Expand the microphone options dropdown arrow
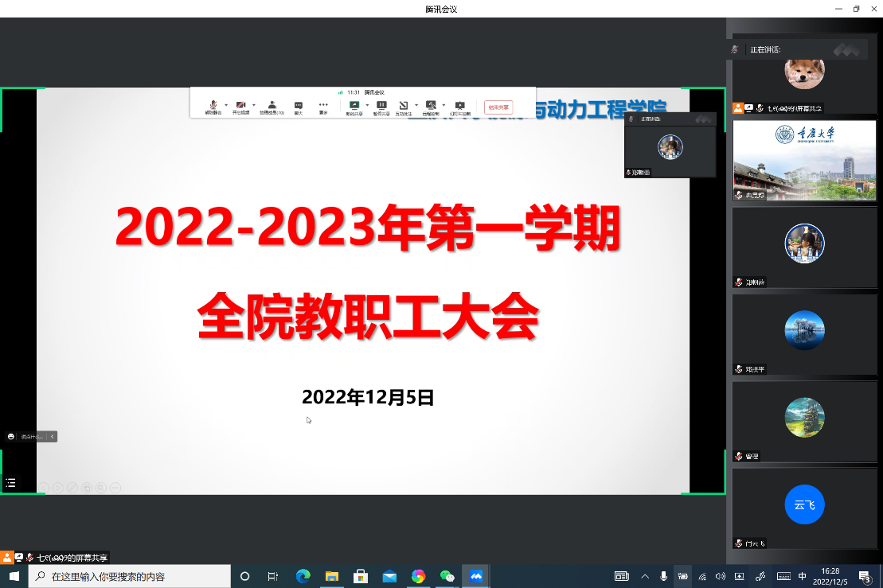Viewport: 883px width, 588px height. [x=226, y=104]
